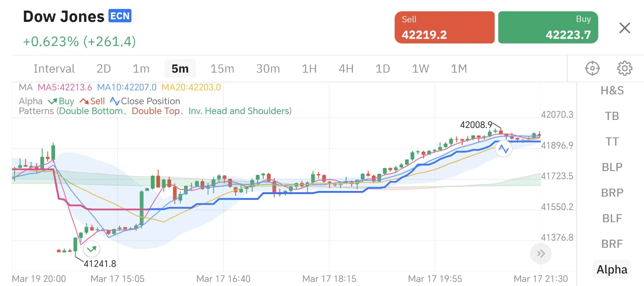Click the green Buy signal marker on chart
This screenshot has width=644, height=286.
pos(92,249)
